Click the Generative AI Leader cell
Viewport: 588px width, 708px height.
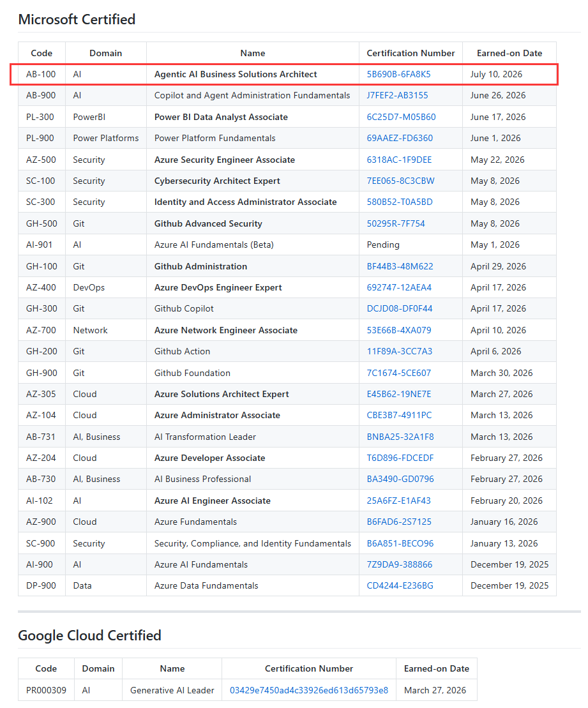(x=172, y=690)
